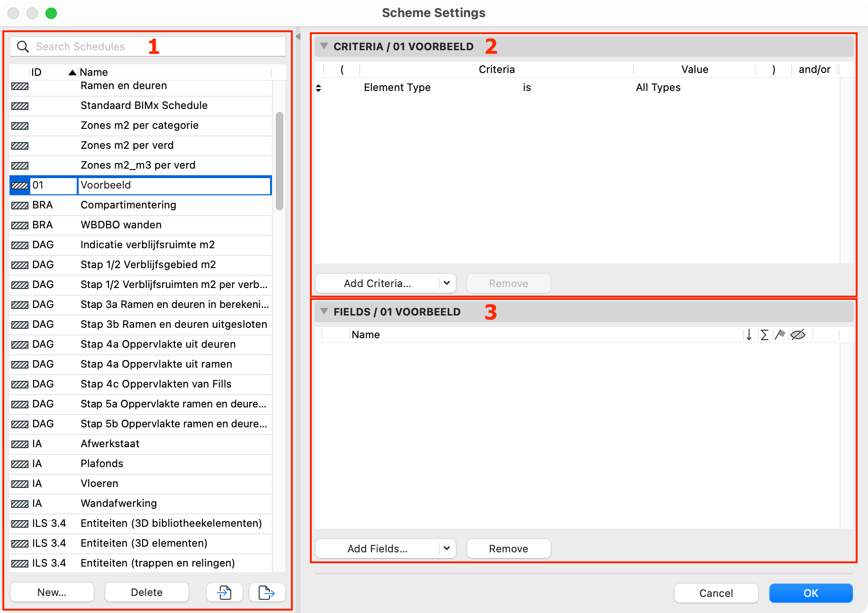This screenshot has height=613, width=868.
Task: Click the flag column icon in Fields
Action: [780, 335]
